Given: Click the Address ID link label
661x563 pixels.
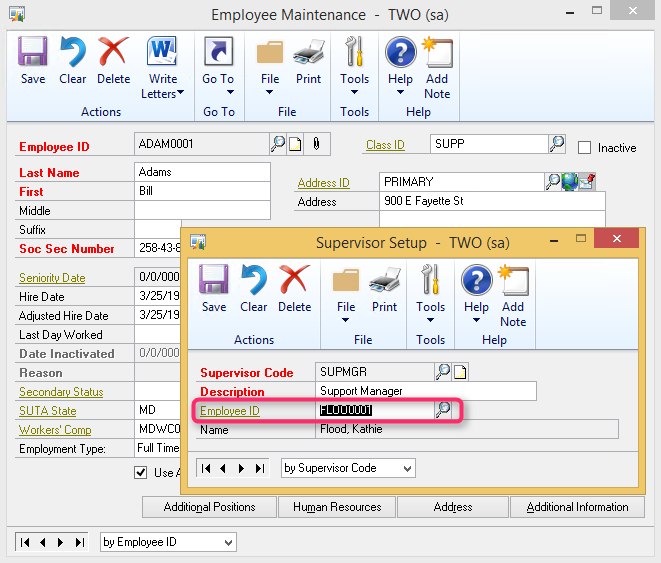Looking at the screenshot, I should pos(323,183).
